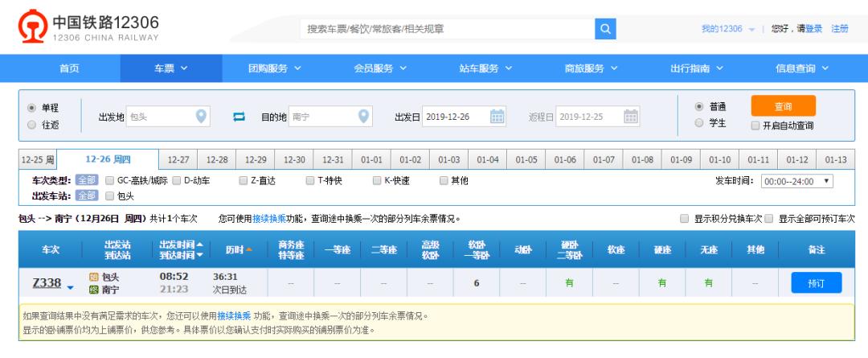Click the 软卧 availability value 6
The width and height of the screenshot is (868, 358).
[x=477, y=282]
